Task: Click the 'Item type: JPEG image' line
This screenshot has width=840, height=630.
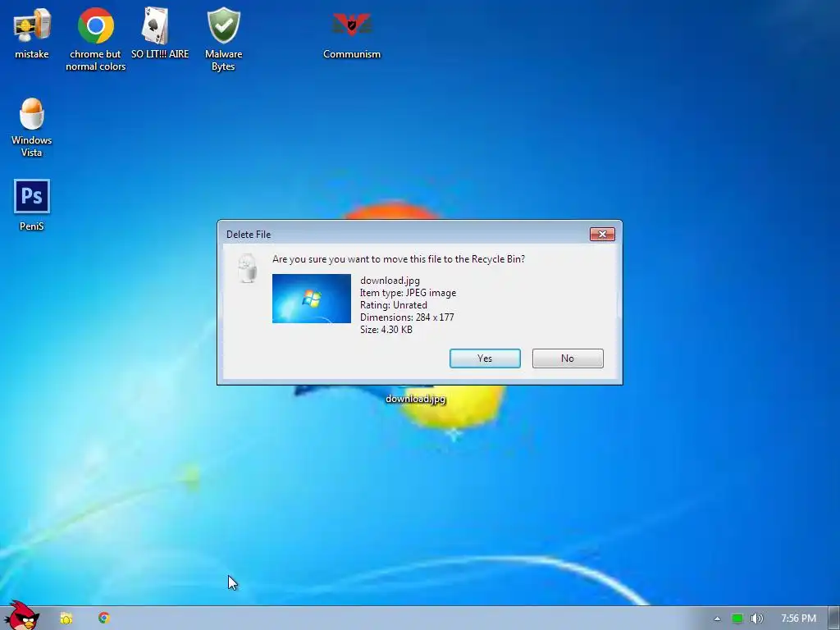Action: (409, 293)
